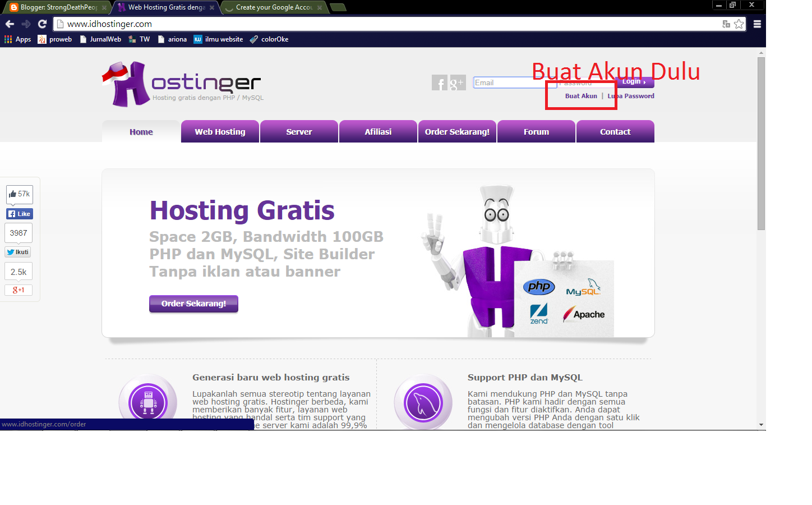Click the robot feature icon

click(x=148, y=402)
